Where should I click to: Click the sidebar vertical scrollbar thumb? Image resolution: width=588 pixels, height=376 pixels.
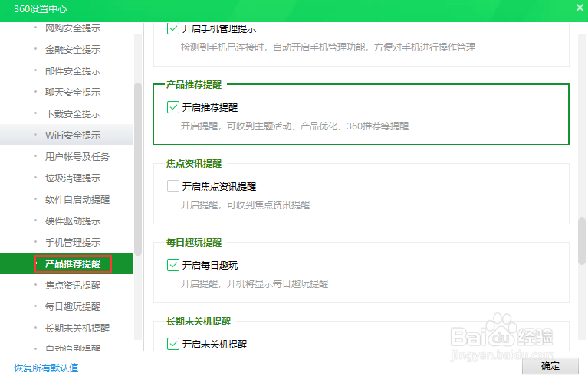point(138,168)
